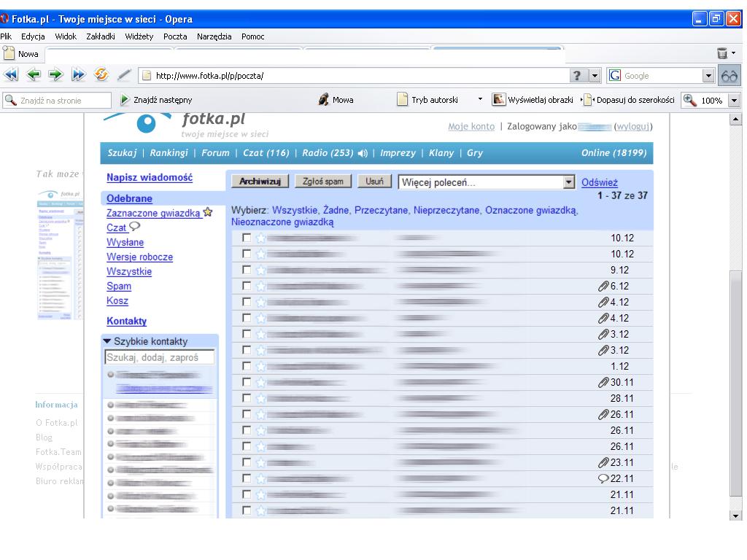Click attachment paperclip on the 30.11 message

tap(603, 382)
